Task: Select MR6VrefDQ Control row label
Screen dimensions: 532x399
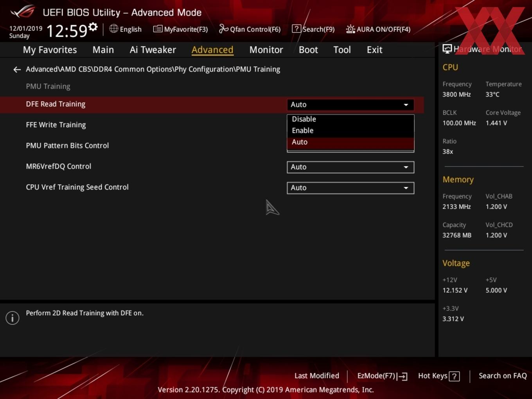Action: (x=58, y=166)
